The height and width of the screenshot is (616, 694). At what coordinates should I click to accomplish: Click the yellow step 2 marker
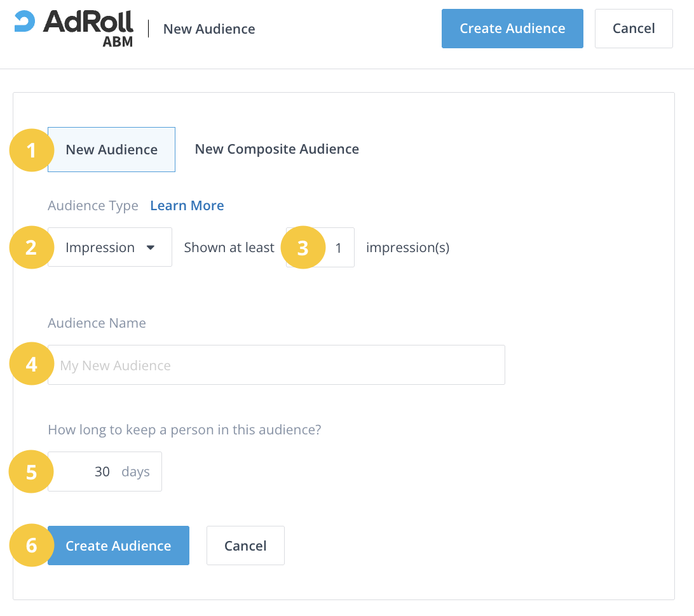[x=31, y=248]
